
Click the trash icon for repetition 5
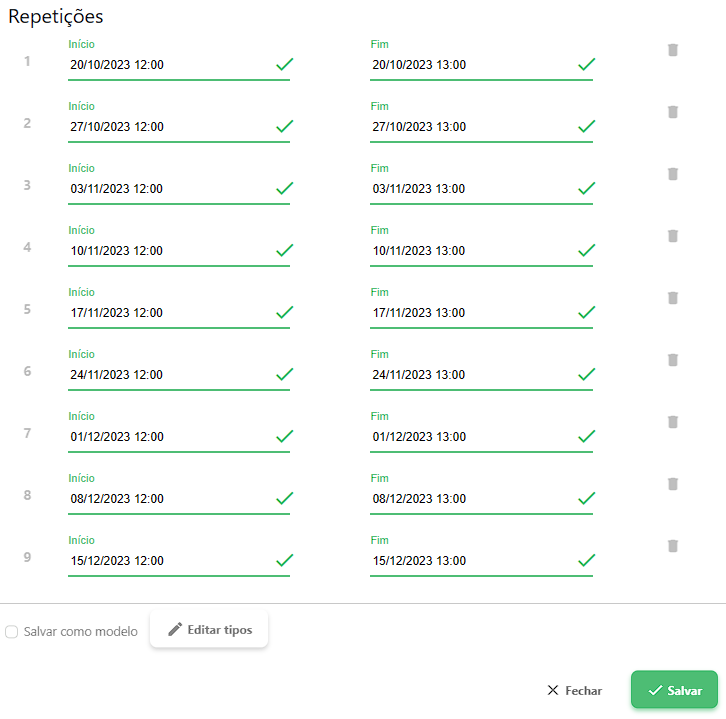point(673,298)
